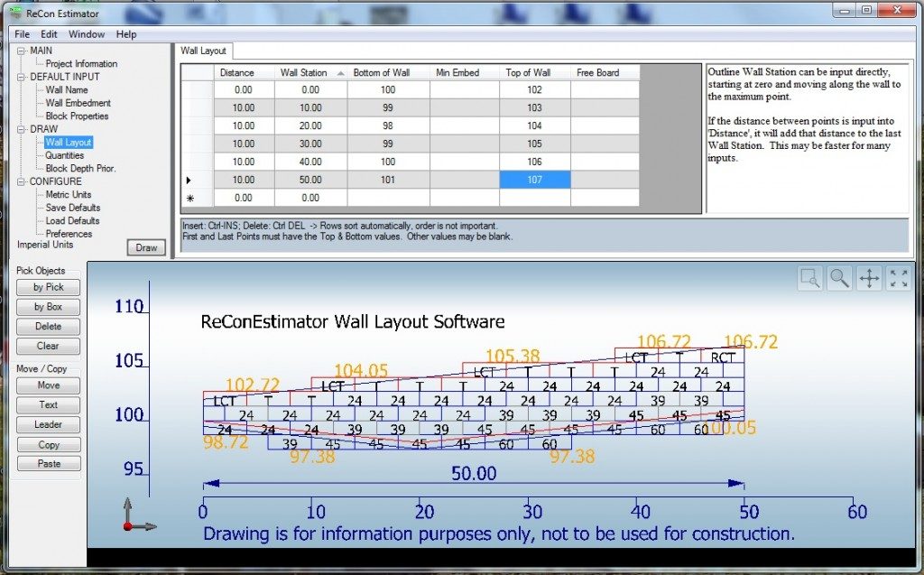Click the orange 98.72 elevation label

(x=226, y=441)
